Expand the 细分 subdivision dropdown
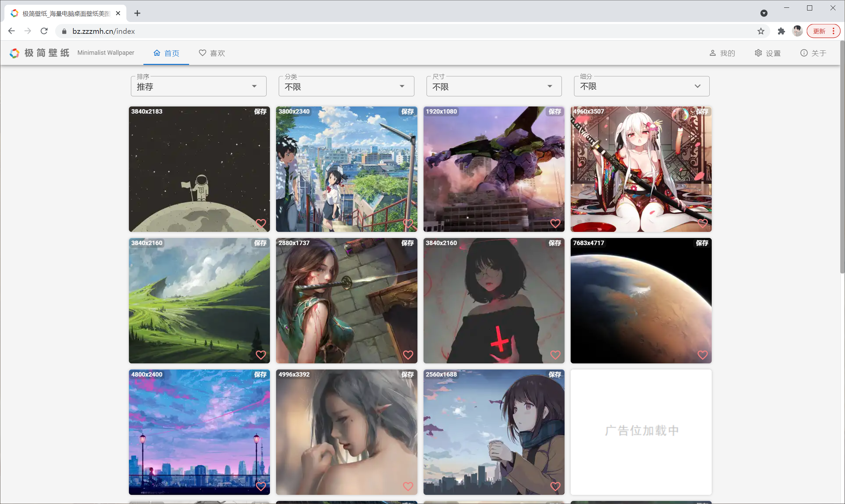The width and height of the screenshot is (845, 504). [x=641, y=86]
